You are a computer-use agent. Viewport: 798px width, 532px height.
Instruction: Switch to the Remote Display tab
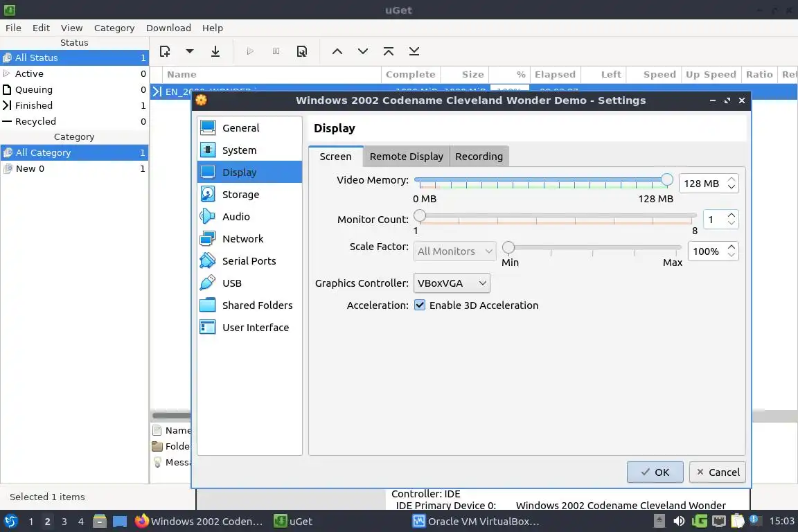click(x=406, y=157)
